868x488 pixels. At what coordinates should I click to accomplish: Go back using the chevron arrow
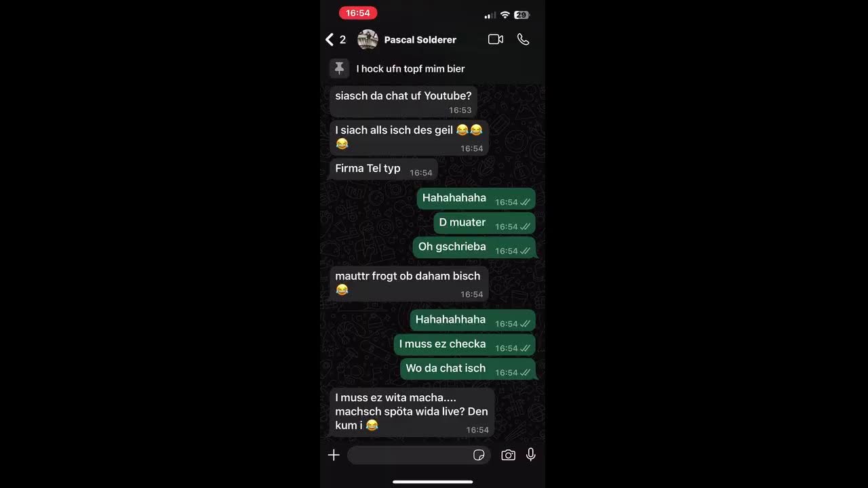click(330, 39)
